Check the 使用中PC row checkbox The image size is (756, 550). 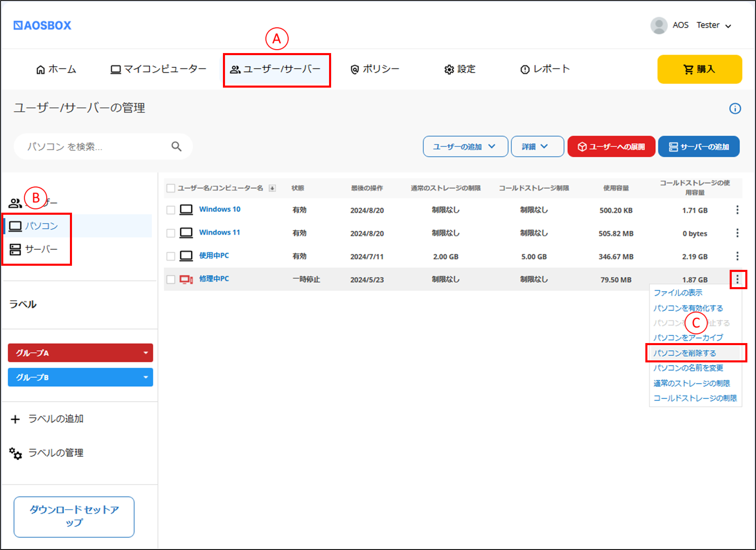171,256
